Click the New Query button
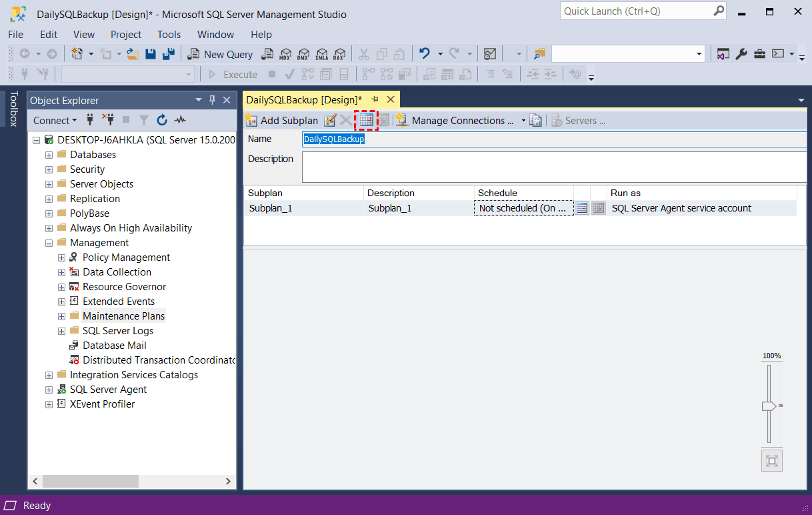This screenshot has width=812, height=515. [x=221, y=54]
